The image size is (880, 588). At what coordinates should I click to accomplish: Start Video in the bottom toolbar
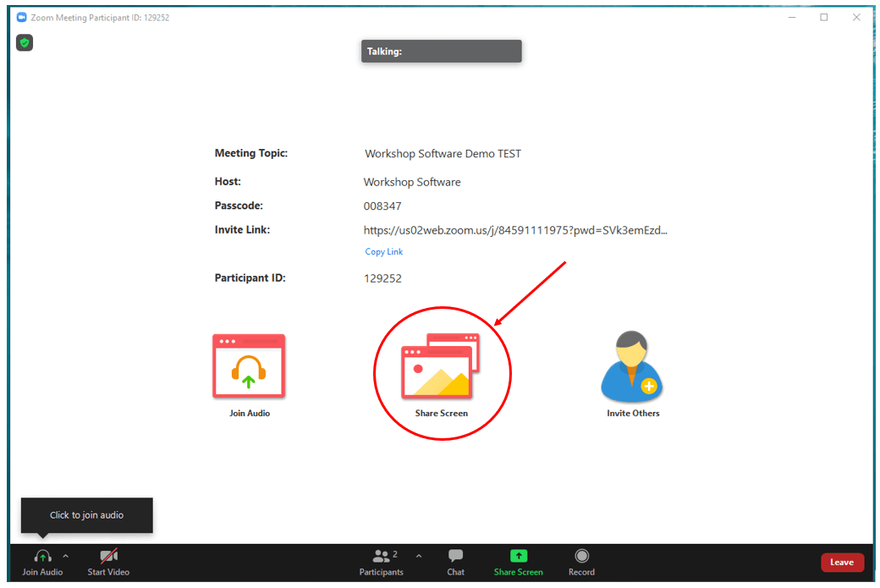pyautogui.click(x=108, y=563)
